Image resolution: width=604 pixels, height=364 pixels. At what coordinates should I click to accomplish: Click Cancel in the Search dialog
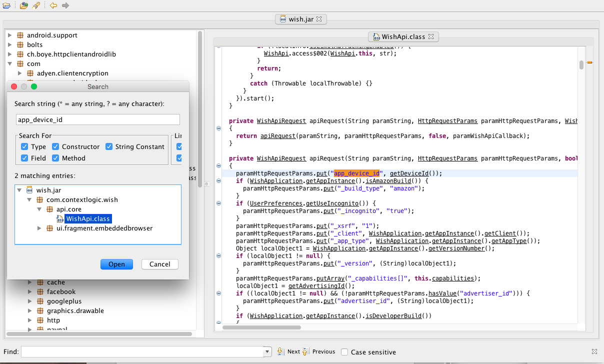point(160,264)
